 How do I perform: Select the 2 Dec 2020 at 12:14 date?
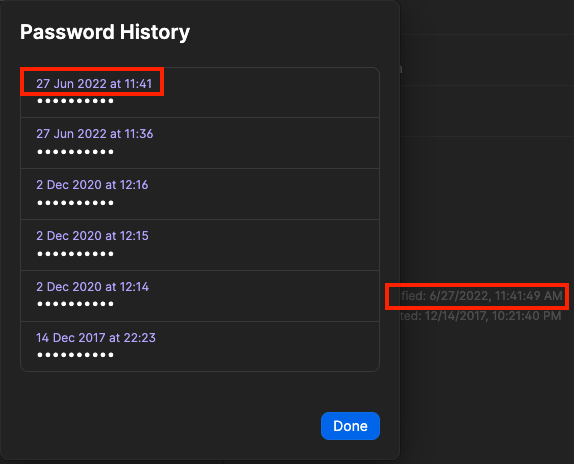pyautogui.click(x=92, y=287)
